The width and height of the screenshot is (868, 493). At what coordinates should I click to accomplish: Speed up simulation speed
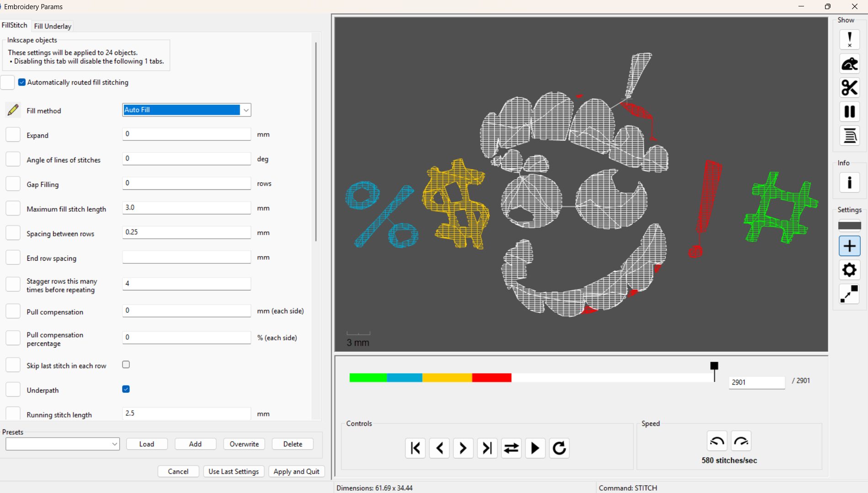point(741,441)
